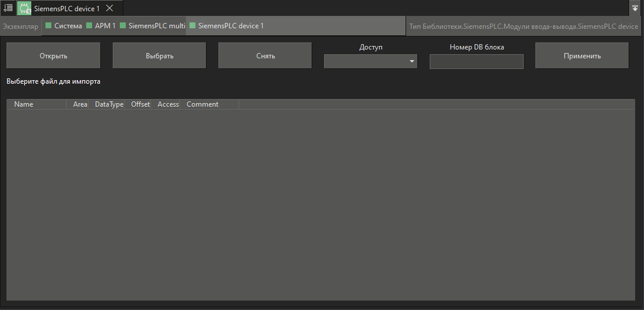Viewport: 644px width, 310px height.
Task: Go to Система breadcrumb
Action: (x=64, y=26)
